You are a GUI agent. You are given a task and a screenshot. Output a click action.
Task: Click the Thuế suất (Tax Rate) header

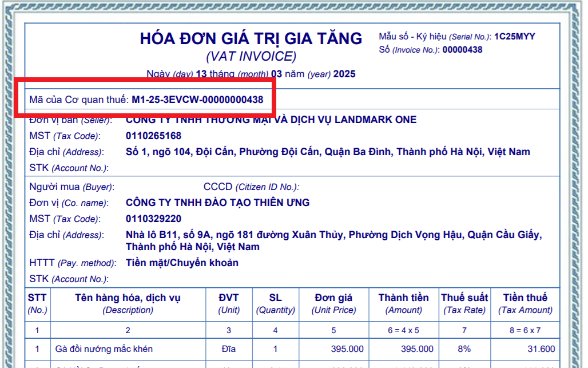point(464,303)
